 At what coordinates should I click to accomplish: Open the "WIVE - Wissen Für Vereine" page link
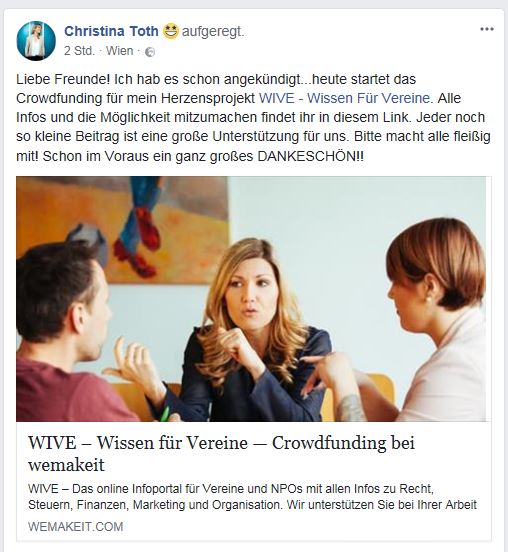pos(344,98)
